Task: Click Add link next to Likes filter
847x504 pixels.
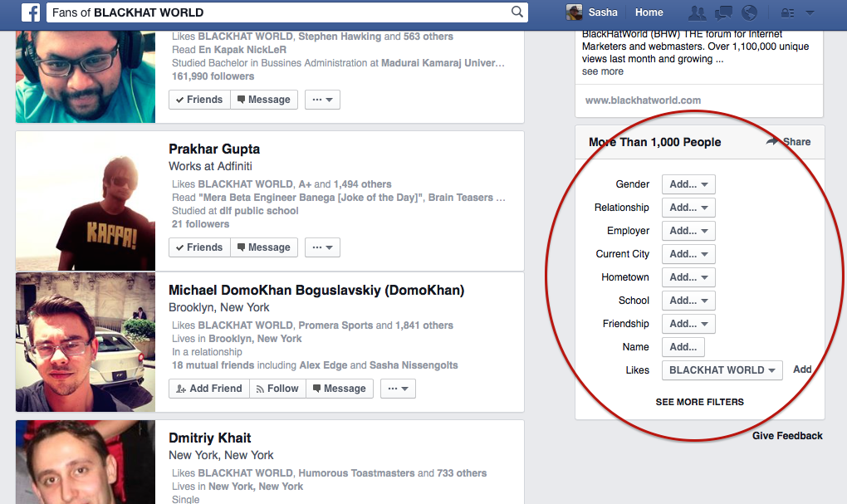Action: (x=802, y=369)
